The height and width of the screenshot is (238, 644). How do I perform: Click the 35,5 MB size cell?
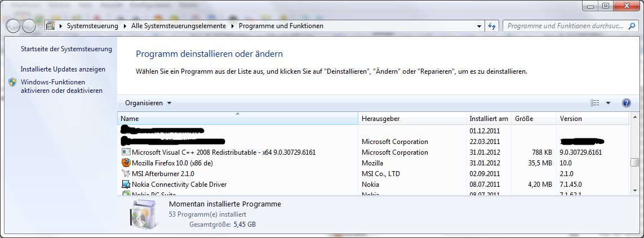click(x=540, y=163)
